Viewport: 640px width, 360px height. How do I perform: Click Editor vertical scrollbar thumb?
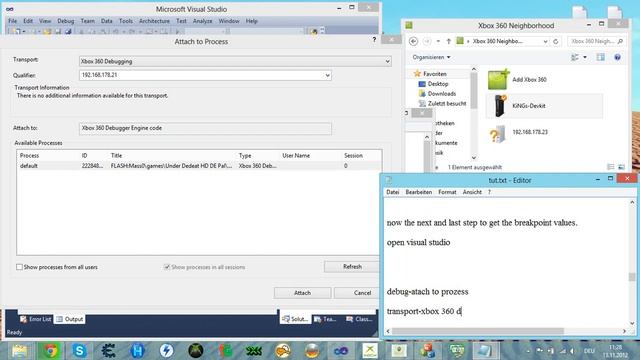632,277
